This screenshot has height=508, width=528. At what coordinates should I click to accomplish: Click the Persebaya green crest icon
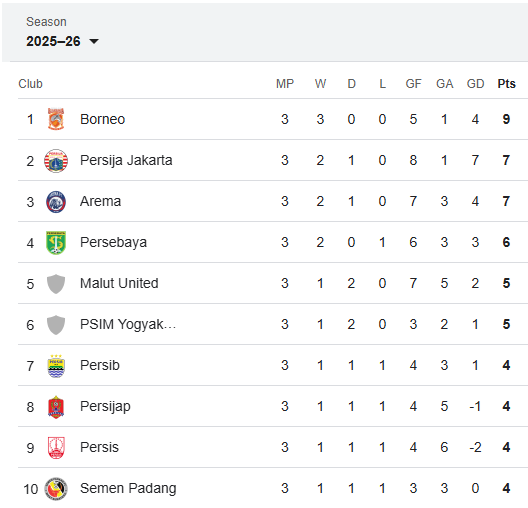pyautogui.click(x=56, y=243)
